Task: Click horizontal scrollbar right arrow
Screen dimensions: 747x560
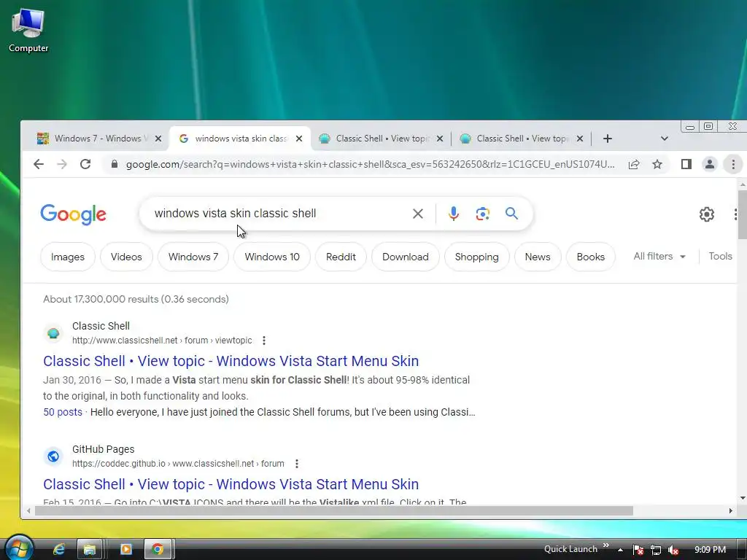Action: (731, 511)
